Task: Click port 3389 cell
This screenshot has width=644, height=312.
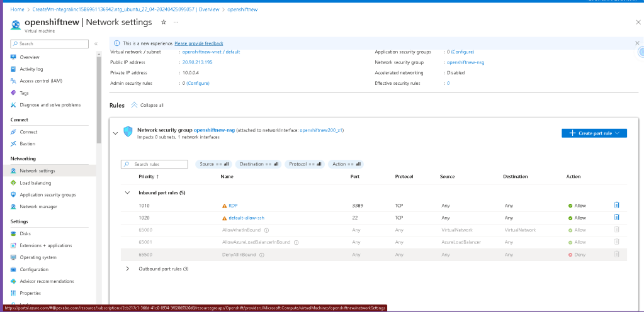Action: (x=358, y=206)
